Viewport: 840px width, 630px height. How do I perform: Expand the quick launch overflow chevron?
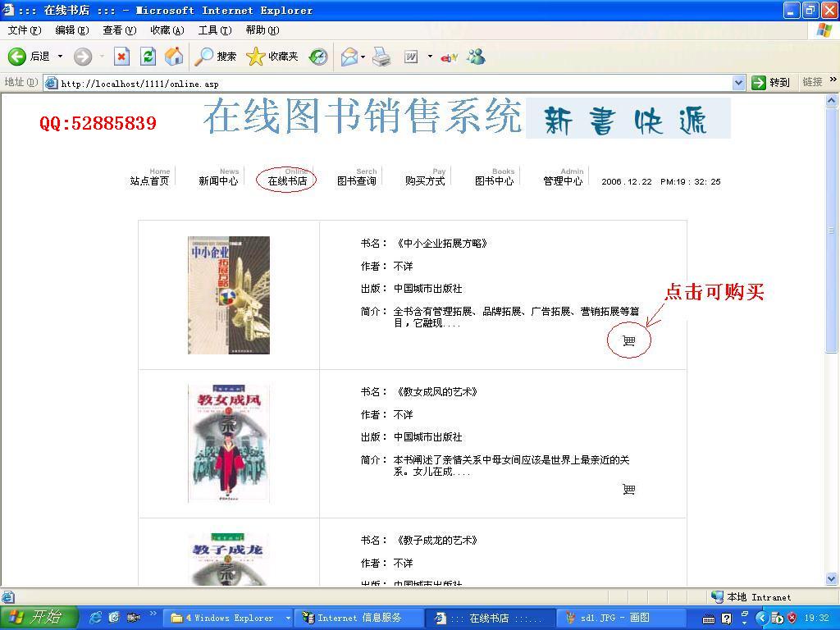153,614
